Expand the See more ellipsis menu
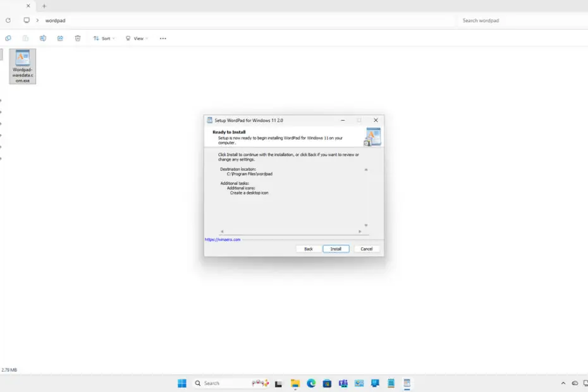 [x=162, y=38]
